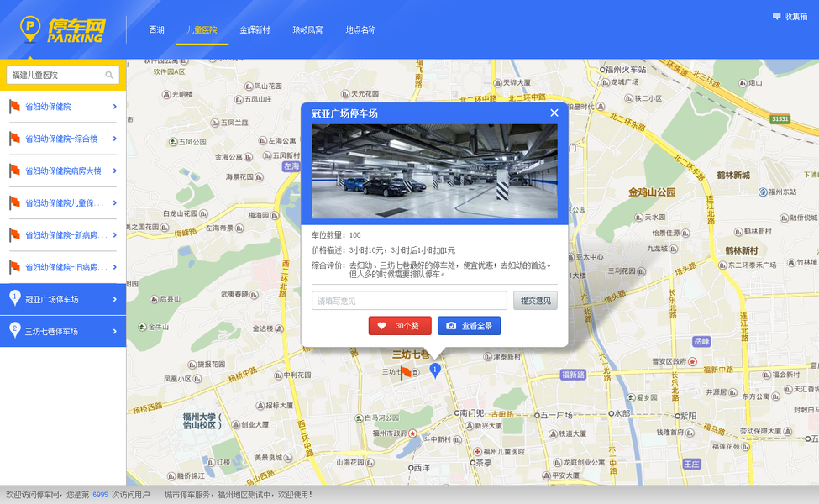Click the 王庄 label on map
Screen dimensions: 819x504
point(691,464)
